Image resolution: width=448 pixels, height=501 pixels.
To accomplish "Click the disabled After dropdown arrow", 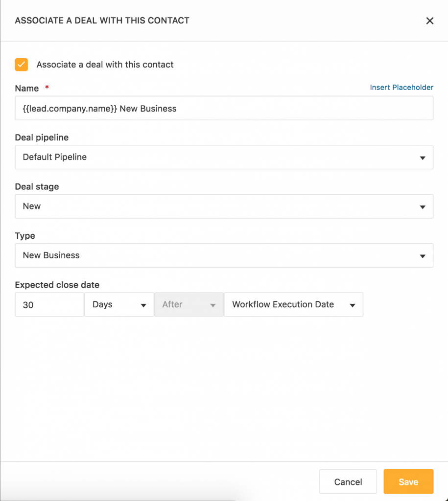I will point(214,304).
